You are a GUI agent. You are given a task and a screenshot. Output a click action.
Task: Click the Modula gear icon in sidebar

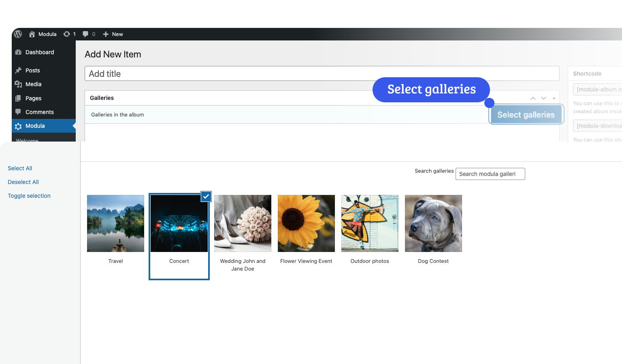pyautogui.click(x=18, y=126)
